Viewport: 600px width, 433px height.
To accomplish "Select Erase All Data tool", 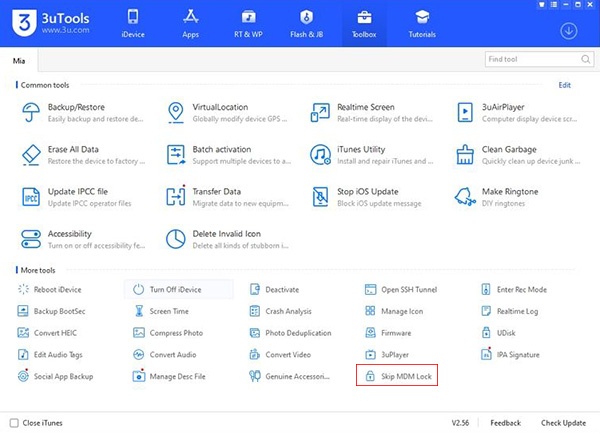I will click(x=82, y=155).
